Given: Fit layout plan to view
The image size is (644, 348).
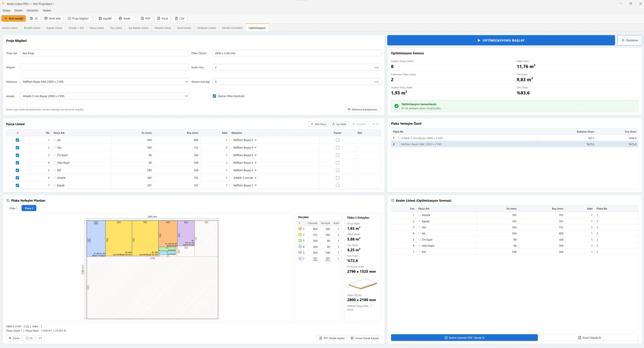Looking at the screenshot, I should click(29, 338).
